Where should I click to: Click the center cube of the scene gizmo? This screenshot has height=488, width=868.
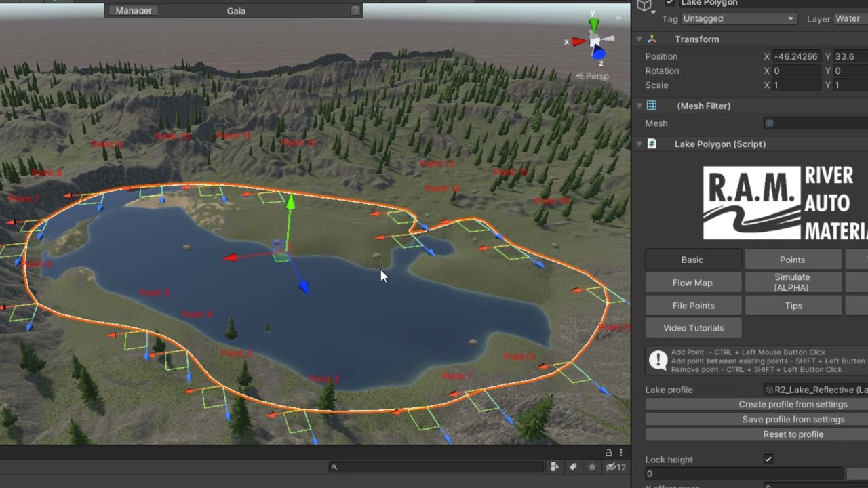point(595,43)
